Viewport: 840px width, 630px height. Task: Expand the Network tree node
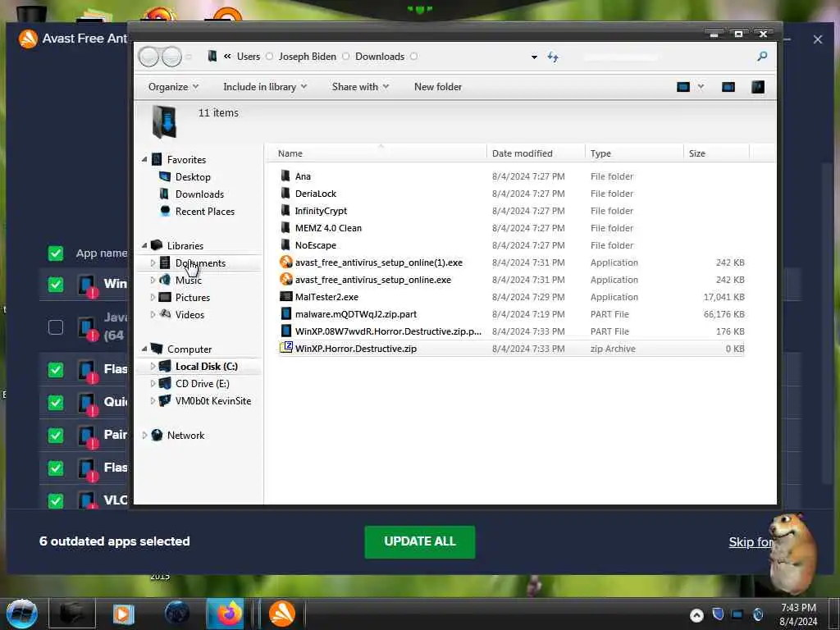[144, 435]
